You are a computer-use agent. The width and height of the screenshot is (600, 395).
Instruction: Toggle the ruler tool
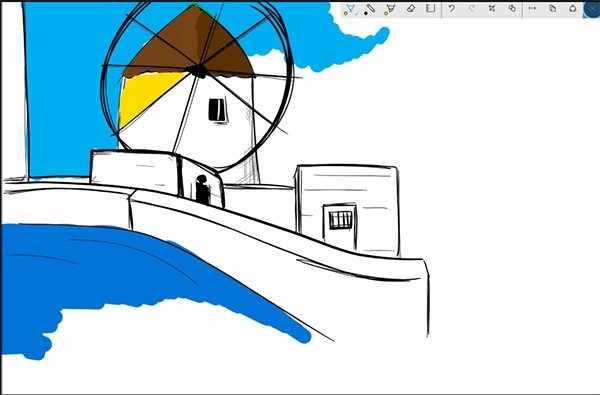431,8
